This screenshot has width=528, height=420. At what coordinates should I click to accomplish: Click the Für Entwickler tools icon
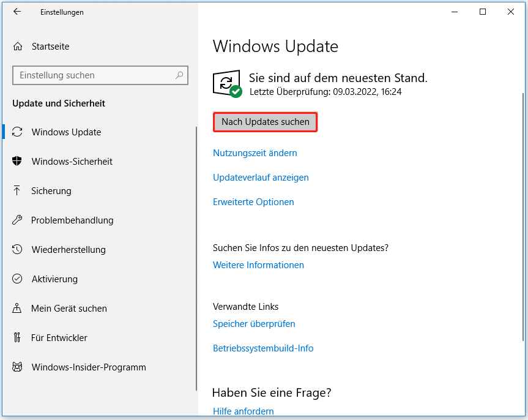(x=17, y=337)
